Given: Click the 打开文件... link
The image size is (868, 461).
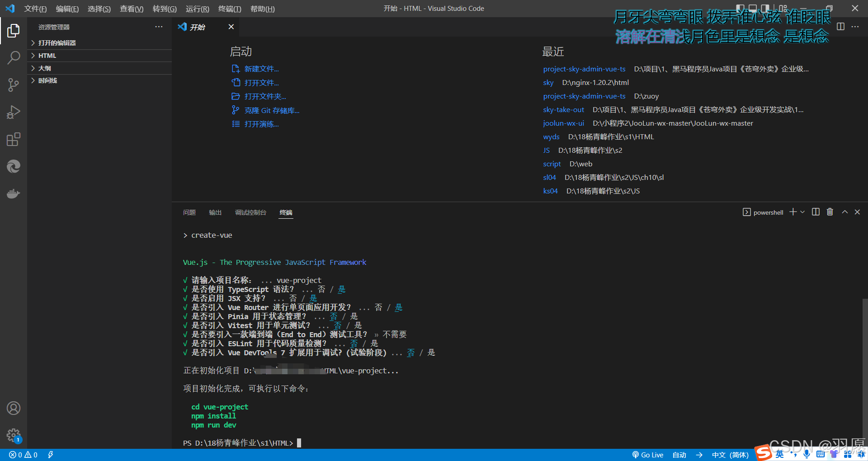Looking at the screenshot, I should pyautogui.click(x=255, y=83).
